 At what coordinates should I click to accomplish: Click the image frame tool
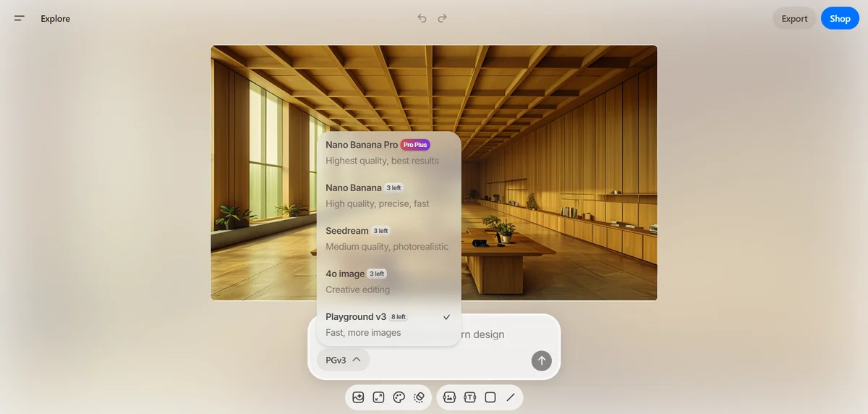pyautogui.click(x=449, y=397)
